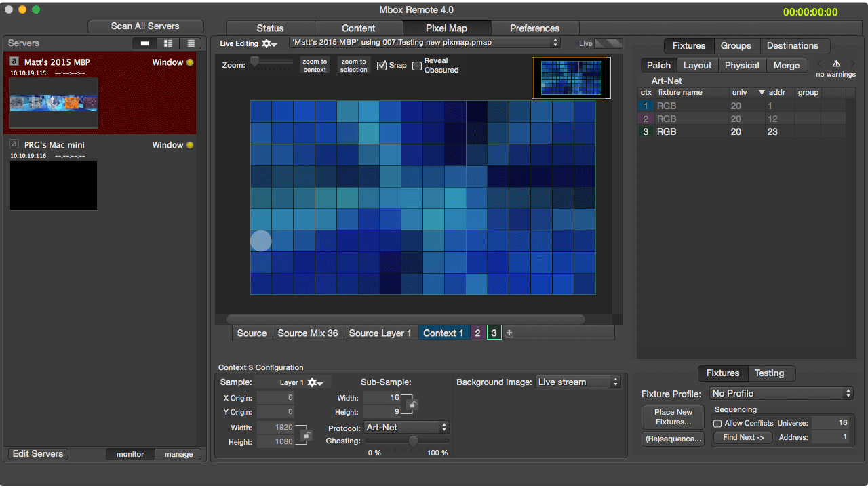Enable the Reveal Obscured checkbox
The image size is (868, 488).
pyautogui.click(x=417, y=66)
